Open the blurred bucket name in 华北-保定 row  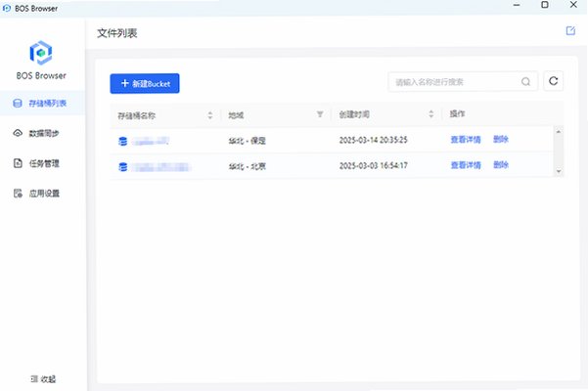pos(151,141)
